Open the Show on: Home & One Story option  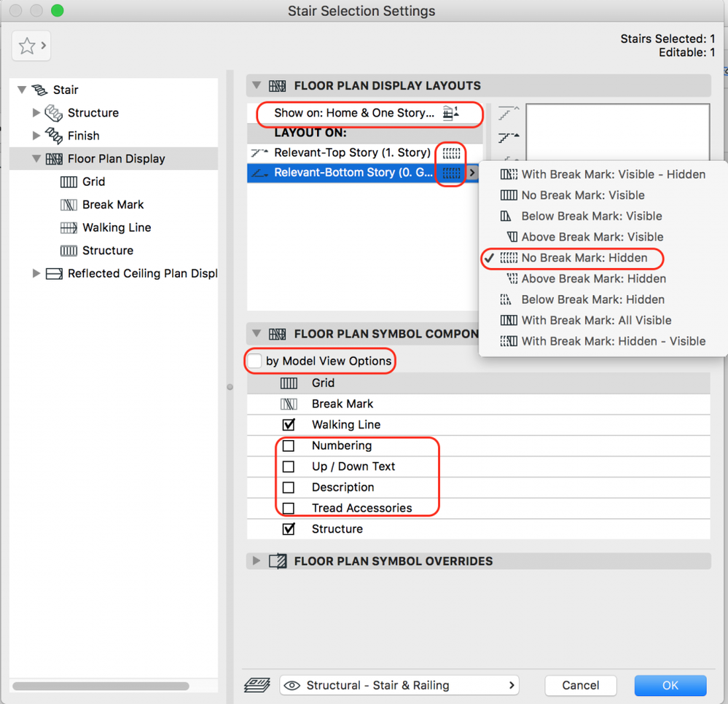coord(365,113)
